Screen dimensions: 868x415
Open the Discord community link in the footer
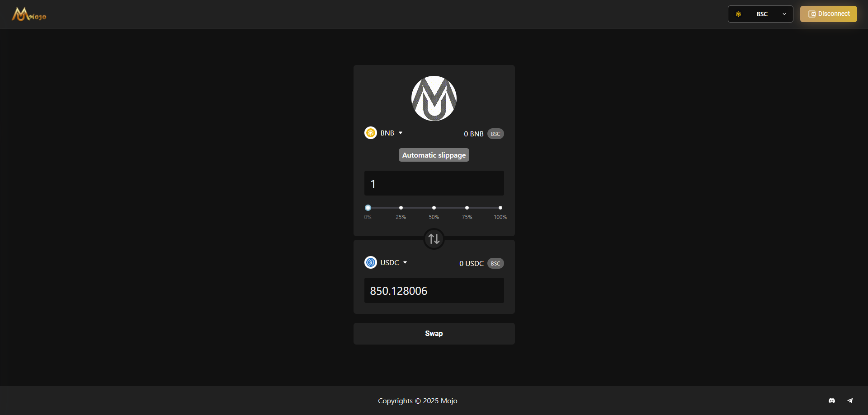(831, 401)
